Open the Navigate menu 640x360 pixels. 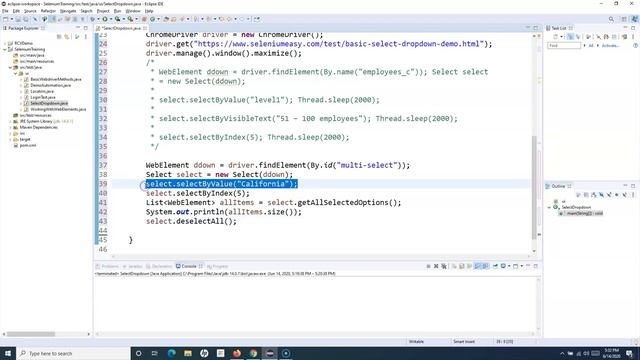click(68, 11)
